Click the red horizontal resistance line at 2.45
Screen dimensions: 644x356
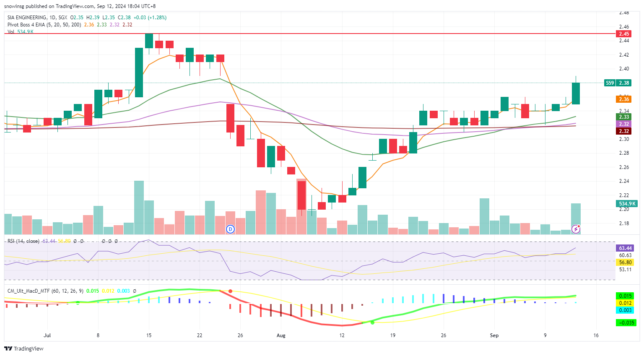coord(293,33)
